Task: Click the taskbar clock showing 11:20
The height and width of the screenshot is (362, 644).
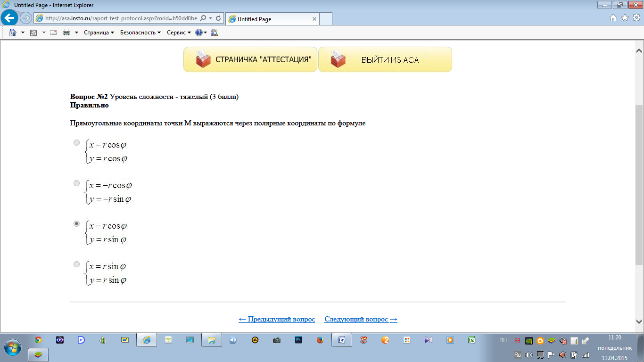Action: (x=614, y=347)
